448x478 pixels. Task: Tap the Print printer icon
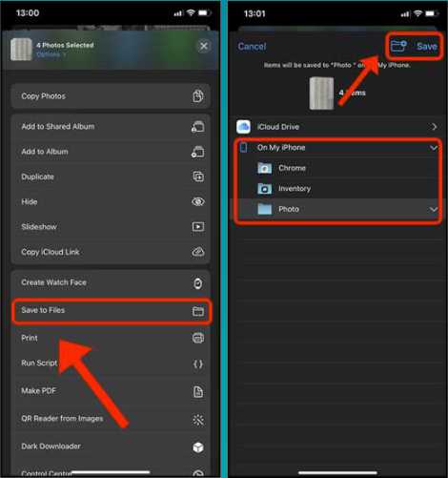pyautogui.click(x=198, y=338)
